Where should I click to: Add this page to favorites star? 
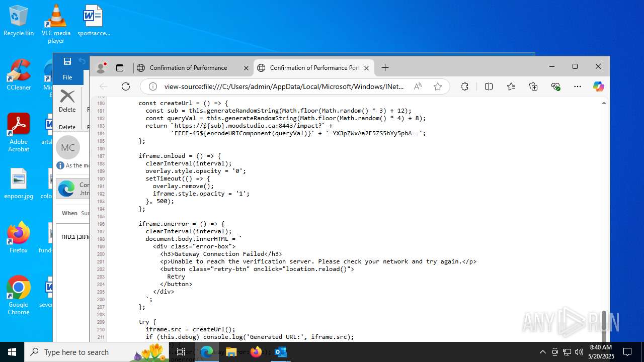(438, 86)
